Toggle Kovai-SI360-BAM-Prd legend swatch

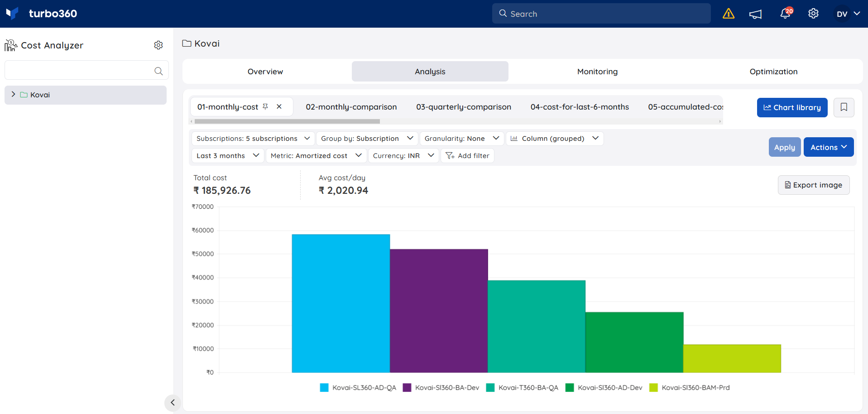(653, 388)
